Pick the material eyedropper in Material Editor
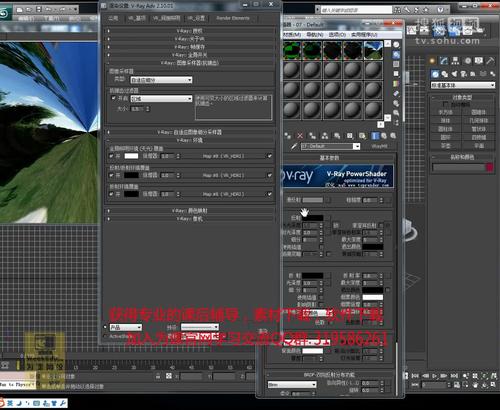500x410 pixels. click(x=294, y=146)
